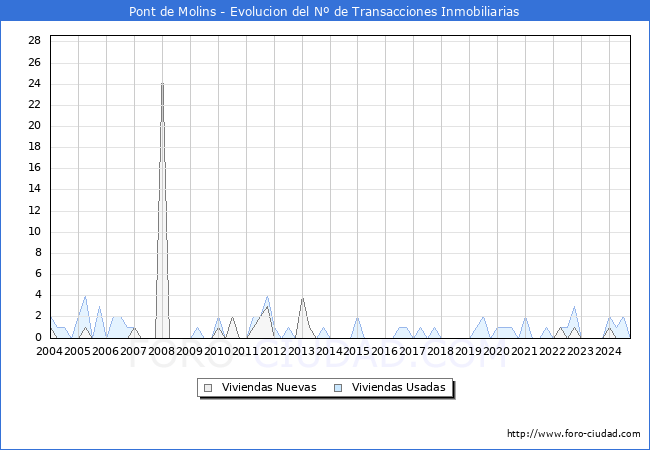Screen dimensions: 650x450
Task: Click the 2020 x-axis label
Action: coord(497,351)
